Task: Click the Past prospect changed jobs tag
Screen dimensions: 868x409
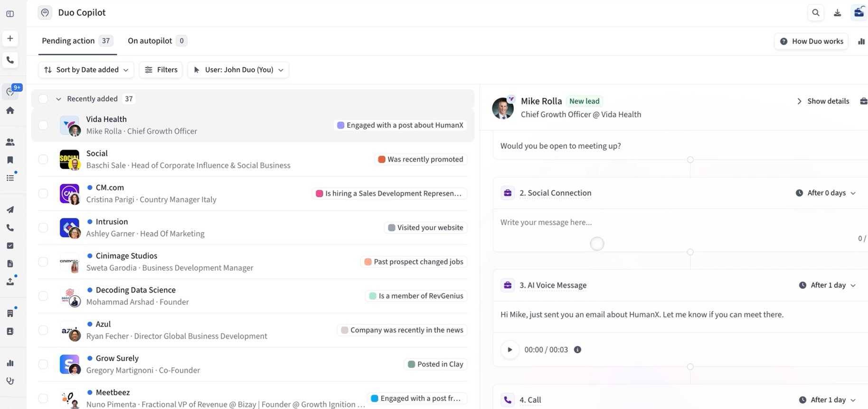Action: click(x=414, y=262)
